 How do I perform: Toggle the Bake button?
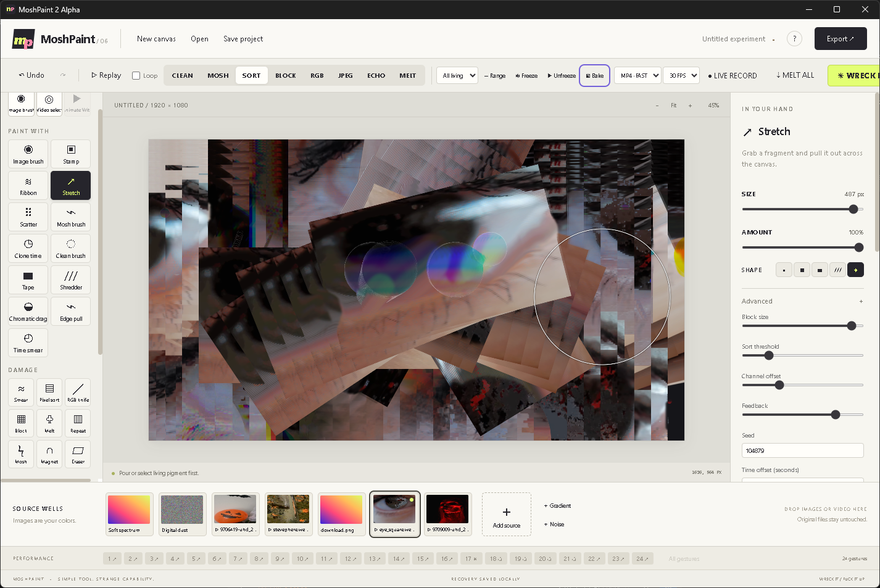tap(594, 76)
